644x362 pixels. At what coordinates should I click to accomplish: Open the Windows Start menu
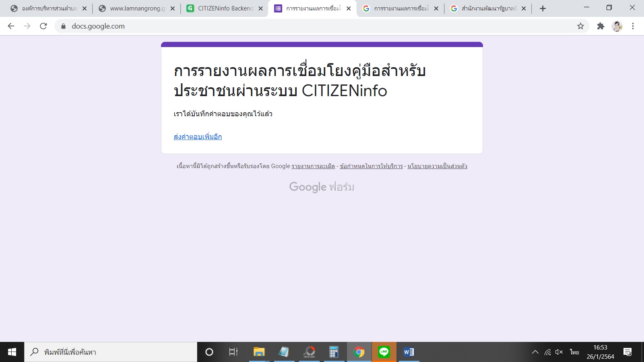(12, 352)
